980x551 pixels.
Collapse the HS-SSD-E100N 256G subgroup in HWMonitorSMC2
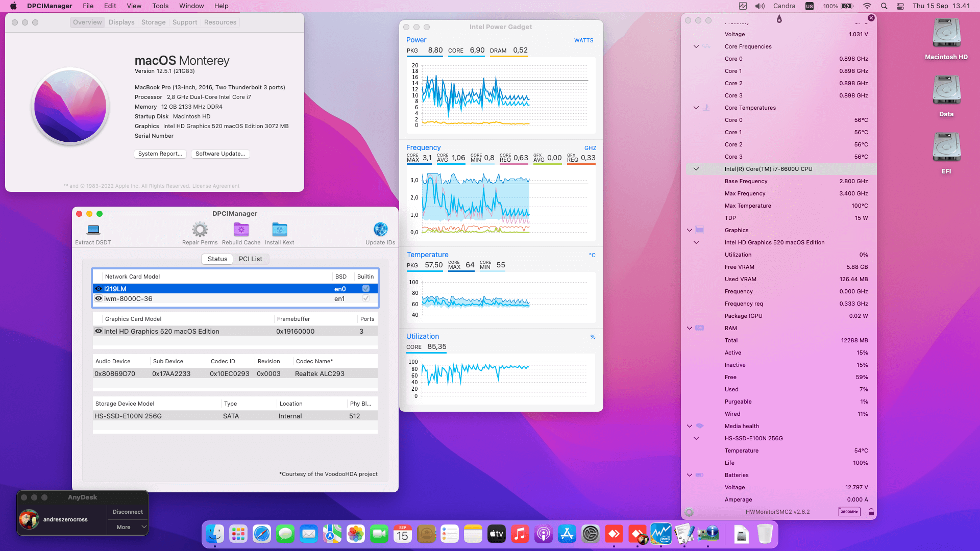696,438
